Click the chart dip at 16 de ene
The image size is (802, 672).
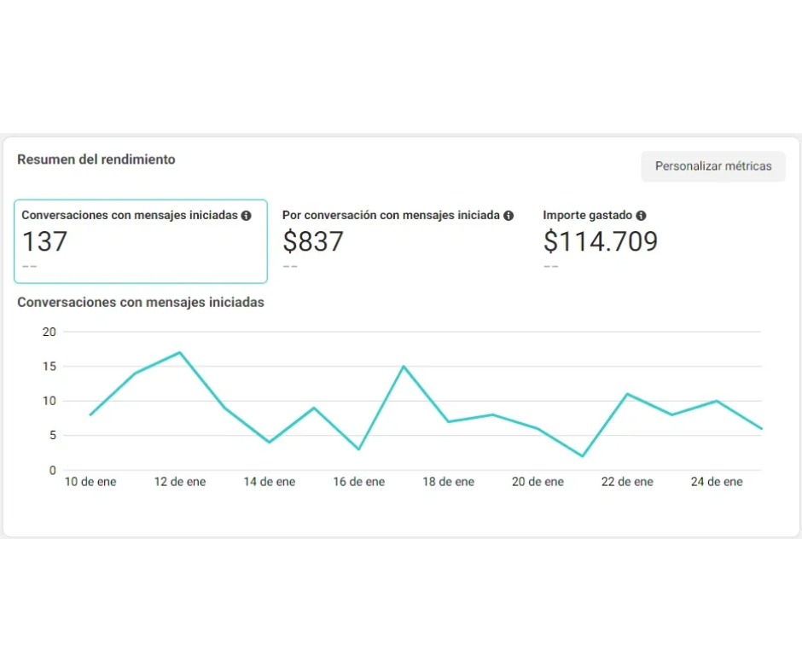pyautogui.click(x=359, y=449)
